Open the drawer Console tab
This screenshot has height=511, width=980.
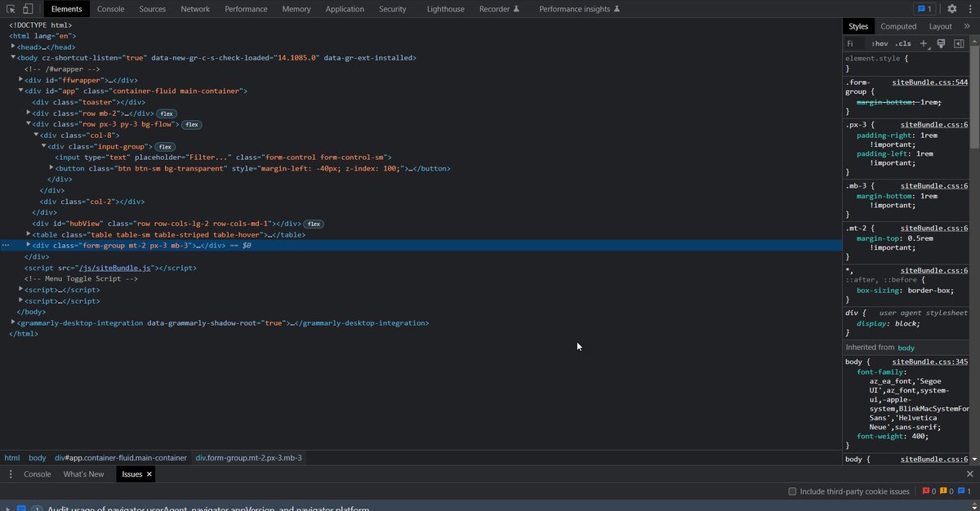click(37, 473)
